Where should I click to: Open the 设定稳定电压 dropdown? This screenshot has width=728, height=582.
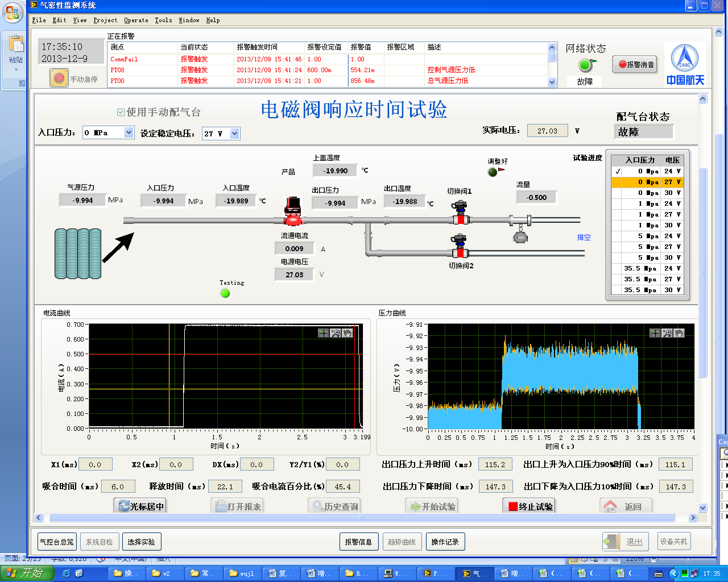click(235, 134)
